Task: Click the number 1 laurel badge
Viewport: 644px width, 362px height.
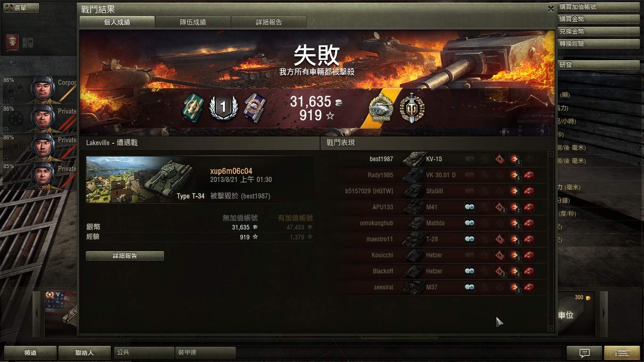Action: click(223, 108)
